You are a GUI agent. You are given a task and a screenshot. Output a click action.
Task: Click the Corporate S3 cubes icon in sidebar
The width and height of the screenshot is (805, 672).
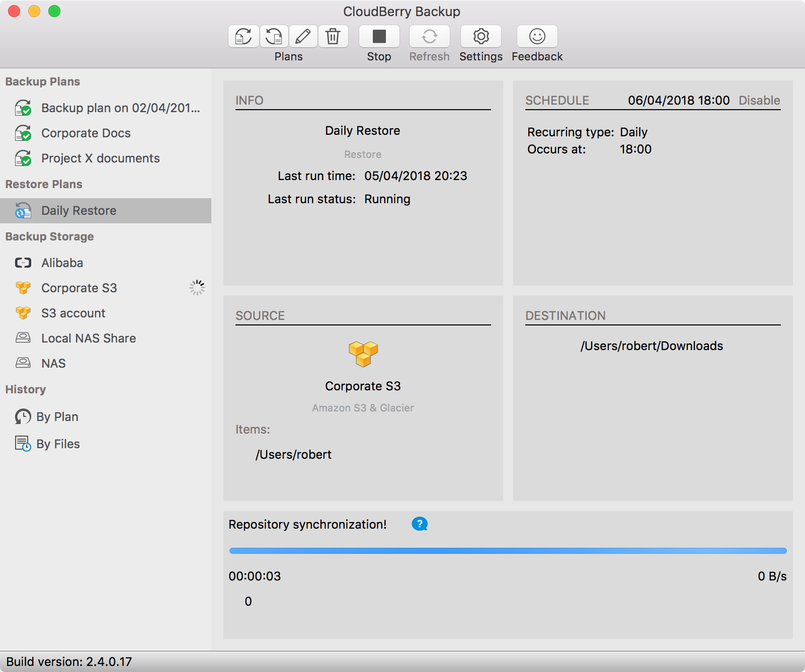pos(23,288)
